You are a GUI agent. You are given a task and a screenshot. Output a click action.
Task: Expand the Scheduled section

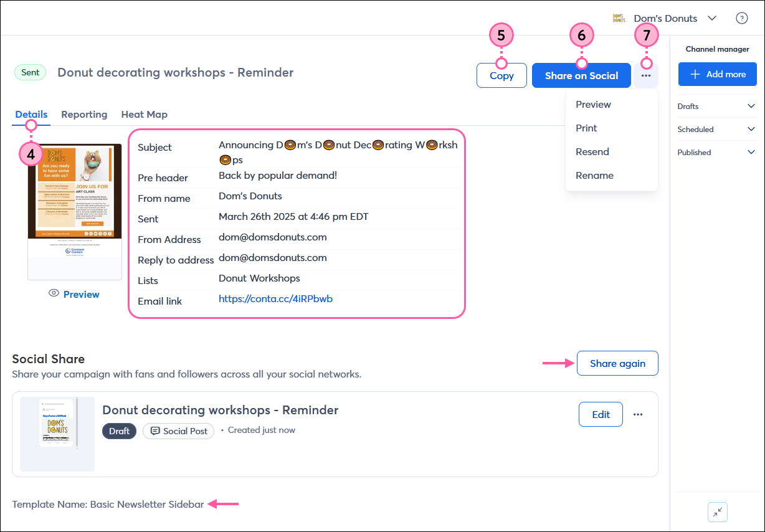click(x=751, y=129)
